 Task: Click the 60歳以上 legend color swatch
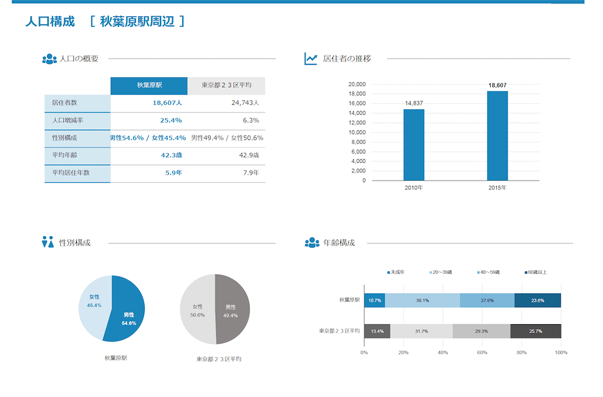click(x=526, y=272)
